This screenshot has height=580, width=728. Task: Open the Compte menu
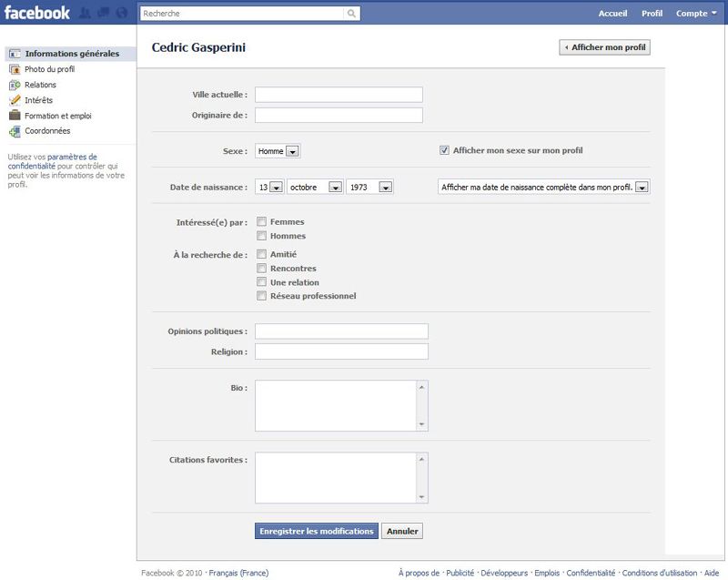point(696,14)
